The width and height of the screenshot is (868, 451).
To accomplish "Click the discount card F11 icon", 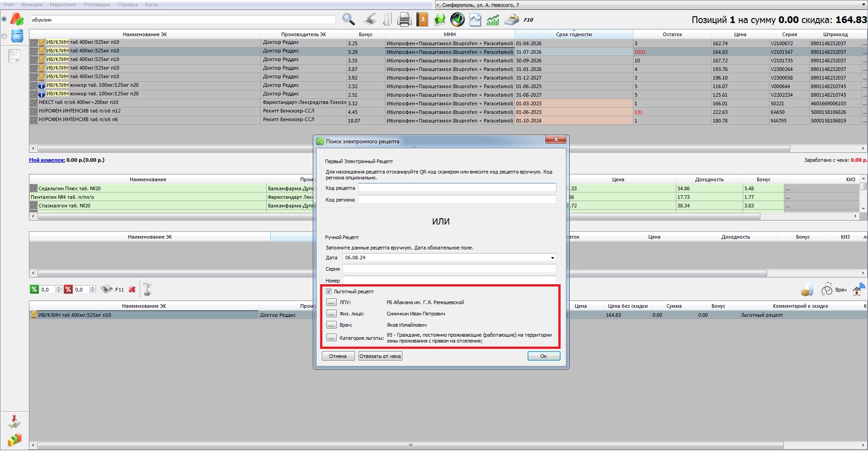I will click(x=107, y=290).
